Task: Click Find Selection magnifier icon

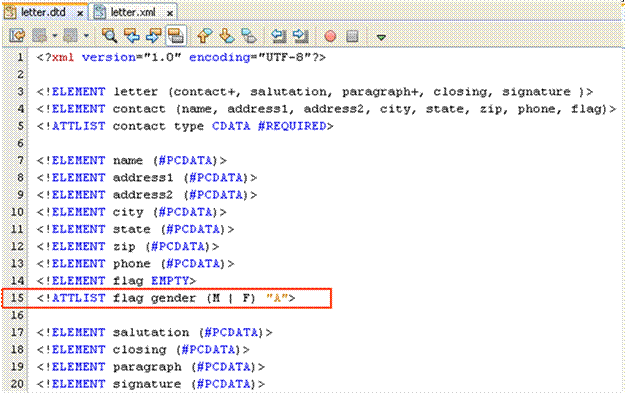Action: tap(109, 36)
